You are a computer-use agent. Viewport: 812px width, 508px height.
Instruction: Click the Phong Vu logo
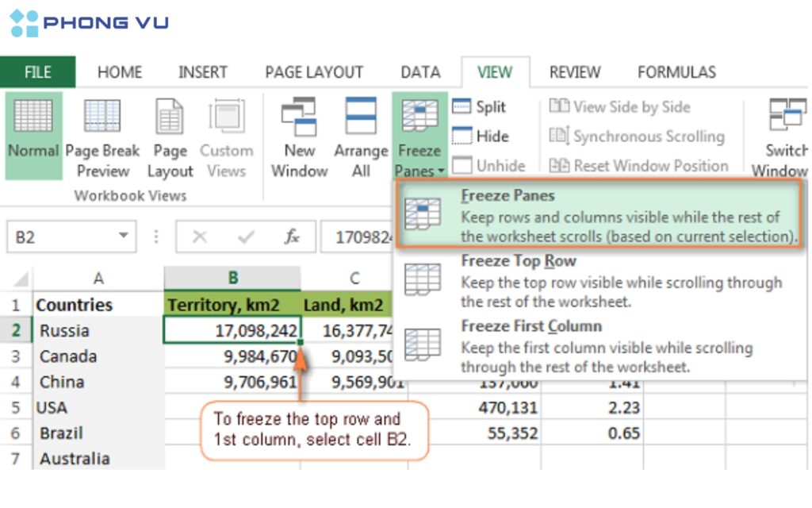tap(89, 23)
